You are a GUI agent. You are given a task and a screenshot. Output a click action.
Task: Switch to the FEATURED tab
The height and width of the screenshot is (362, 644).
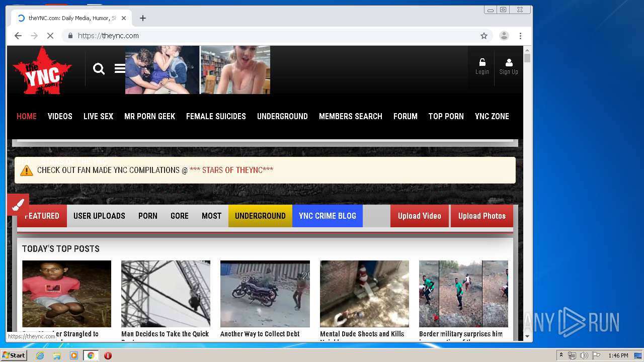pos(42,216)
